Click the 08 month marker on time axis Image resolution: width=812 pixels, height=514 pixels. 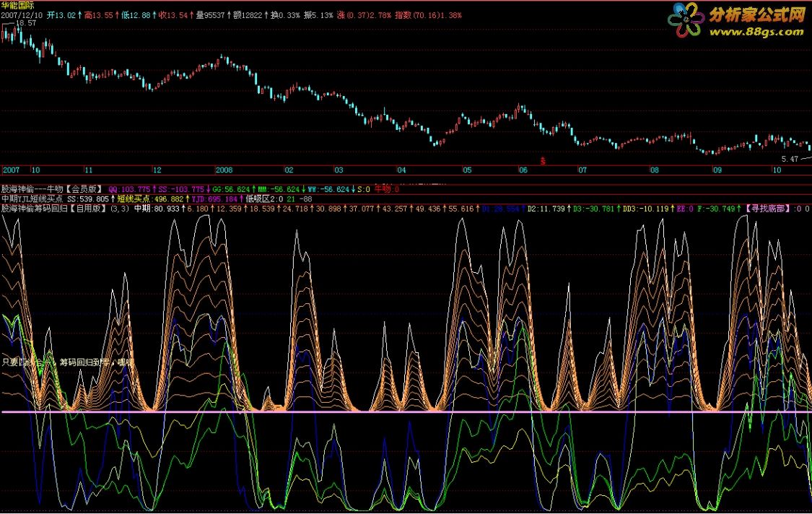coord(655,170)
